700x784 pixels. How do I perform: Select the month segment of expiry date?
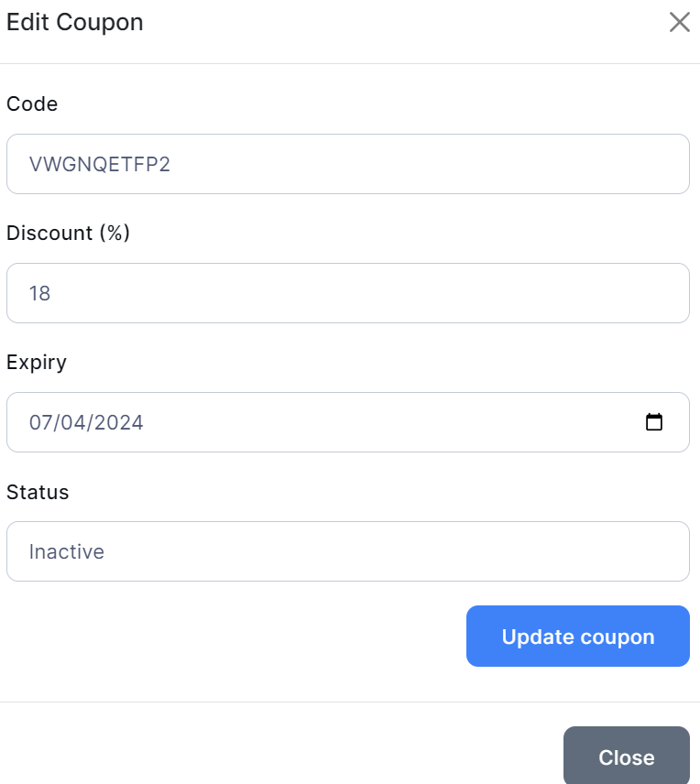coord(40,423)
